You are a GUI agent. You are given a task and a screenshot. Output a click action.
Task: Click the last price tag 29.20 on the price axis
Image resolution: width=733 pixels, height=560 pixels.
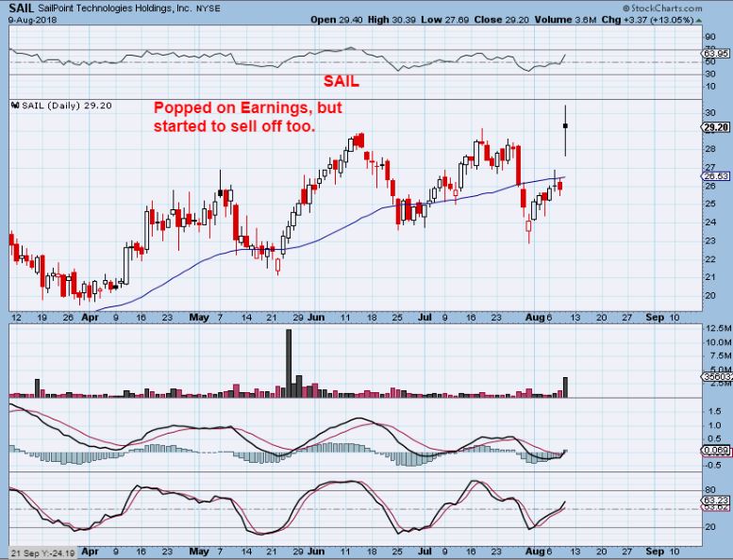click(x=717, y=127)
